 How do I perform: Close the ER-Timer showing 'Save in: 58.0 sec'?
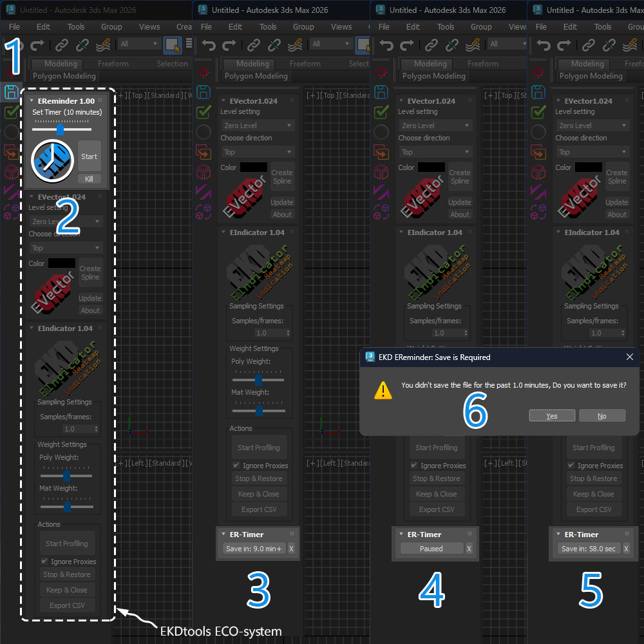point(626,548)
